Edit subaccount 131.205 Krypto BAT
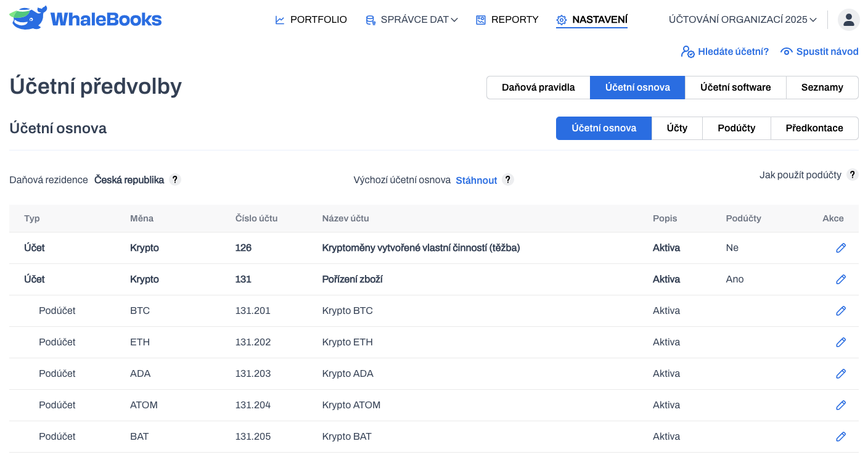Viewport: 868px width, 457px height. pyautogui.click(x=840, y=437)
